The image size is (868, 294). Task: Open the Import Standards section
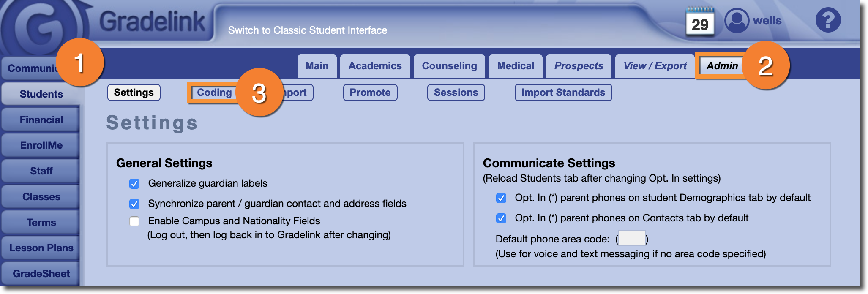click(563, 93)
